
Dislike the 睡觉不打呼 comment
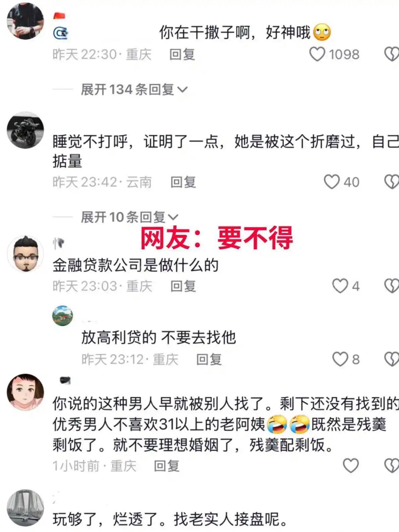point(392,182)
